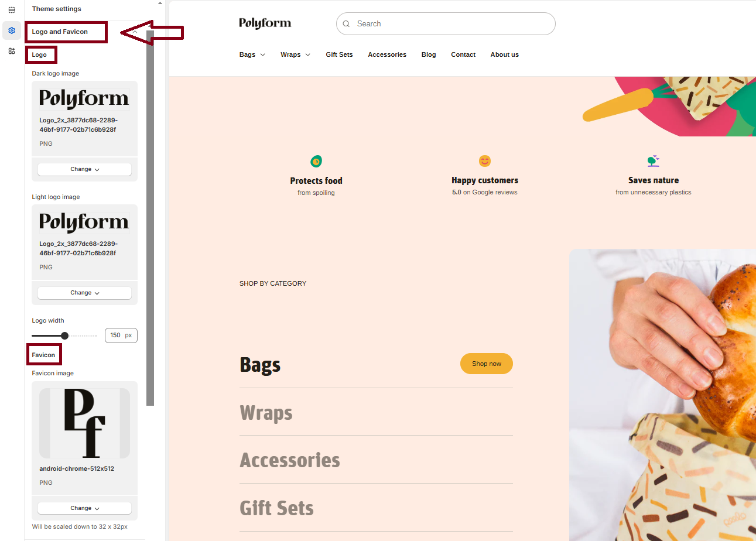Image resolution: width=756 pixels, height=541 pixels.
Task: Select the Pf favicon image thumbnail
Action: 84,423
